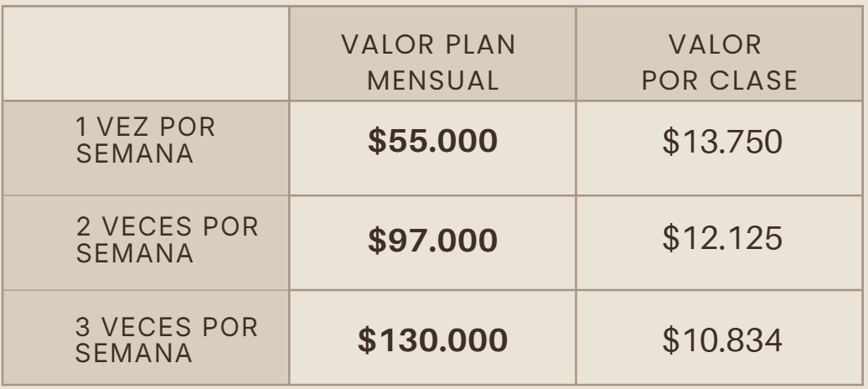
Task: Click the text 1 VEZ POR
Action: pyautogui.click(x=145, y=127)
